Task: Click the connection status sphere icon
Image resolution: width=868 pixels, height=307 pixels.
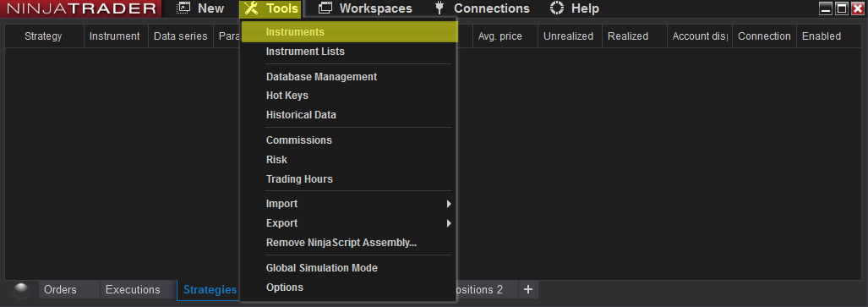Action: [21, 290]
